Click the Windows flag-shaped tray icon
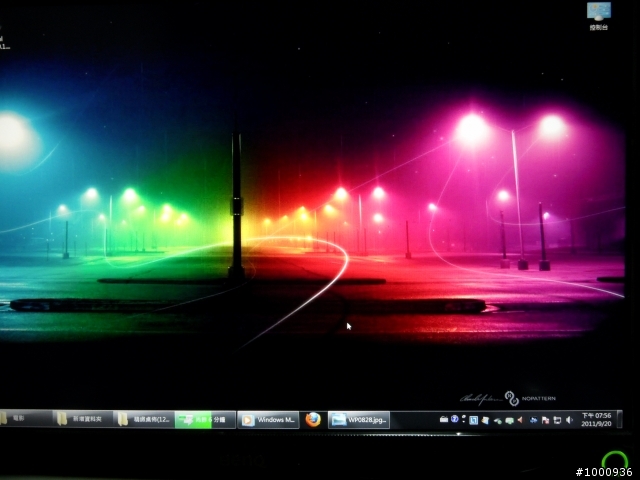This screenshot has height=480, width=640. [x=485, y=420]
